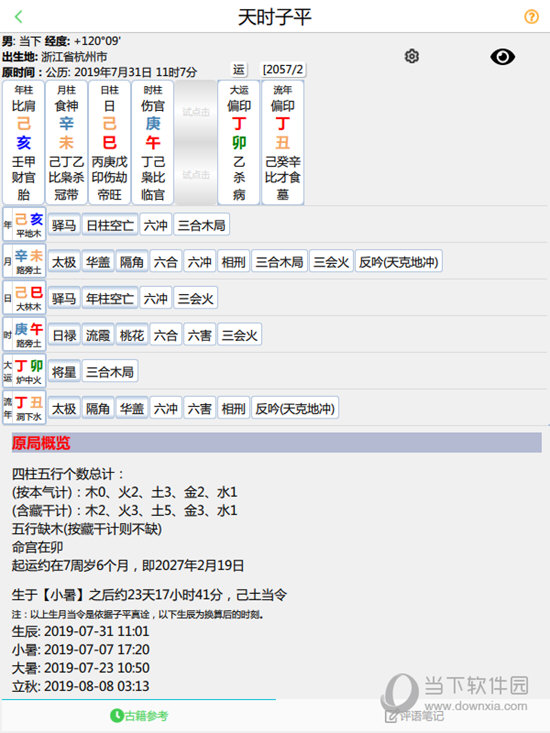Click 丁卯 炉中火 大运 row label

click(24, 371)
